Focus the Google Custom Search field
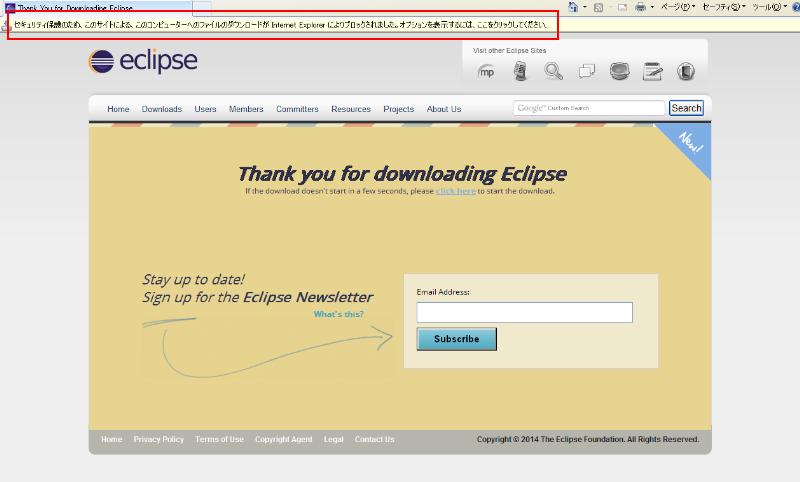This screenshot has height=482, width=800. [589, 108]
